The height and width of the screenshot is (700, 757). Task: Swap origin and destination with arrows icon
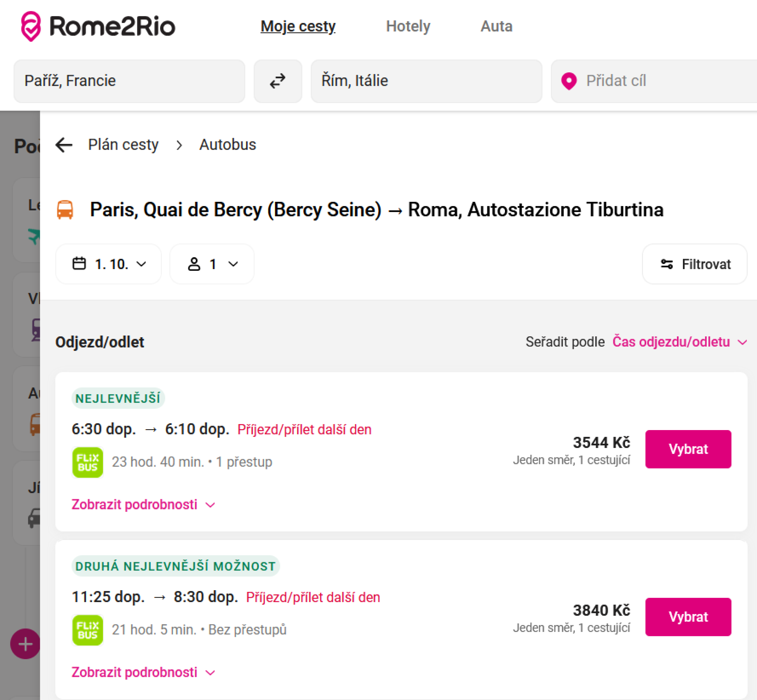(x=278, y=81)
